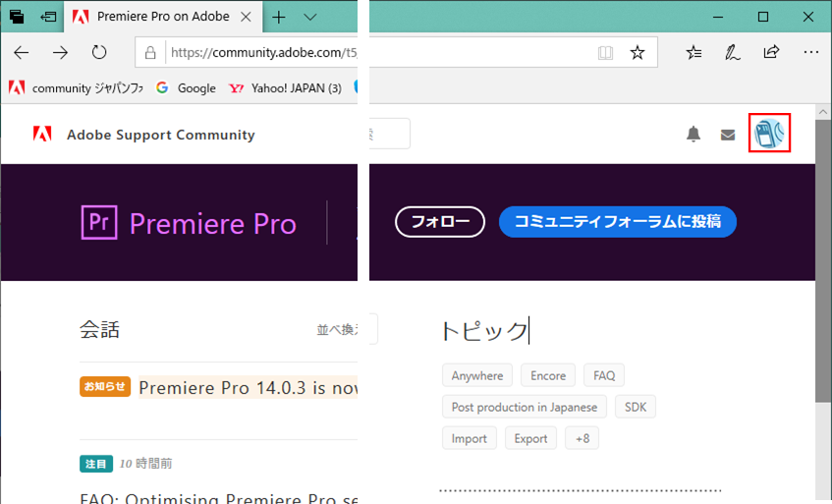Select the Export topic tag
This screenshot has height=504, width=832.
pyautogui.click(x=530, y=438)
